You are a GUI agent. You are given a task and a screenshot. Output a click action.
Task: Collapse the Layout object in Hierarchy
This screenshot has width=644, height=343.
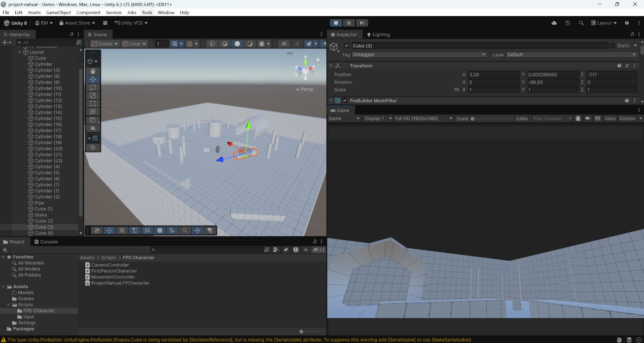20,52
